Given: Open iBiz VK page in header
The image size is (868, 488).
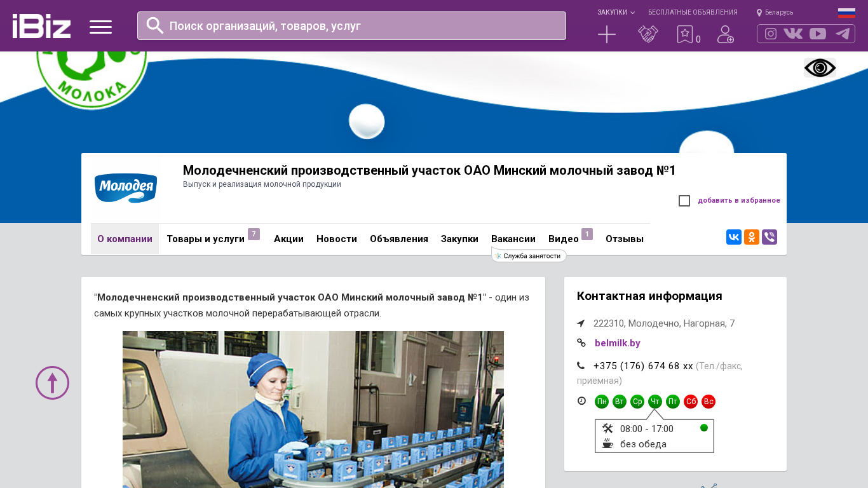Looking at the screenshot, I should tap(793, 34).
